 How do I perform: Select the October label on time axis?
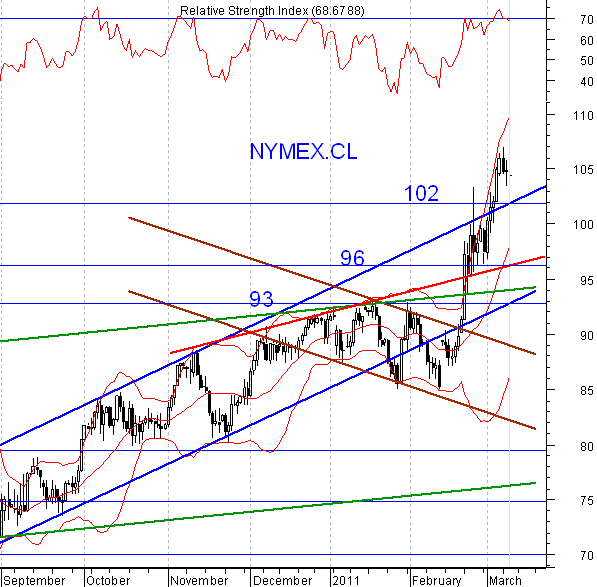108,581
